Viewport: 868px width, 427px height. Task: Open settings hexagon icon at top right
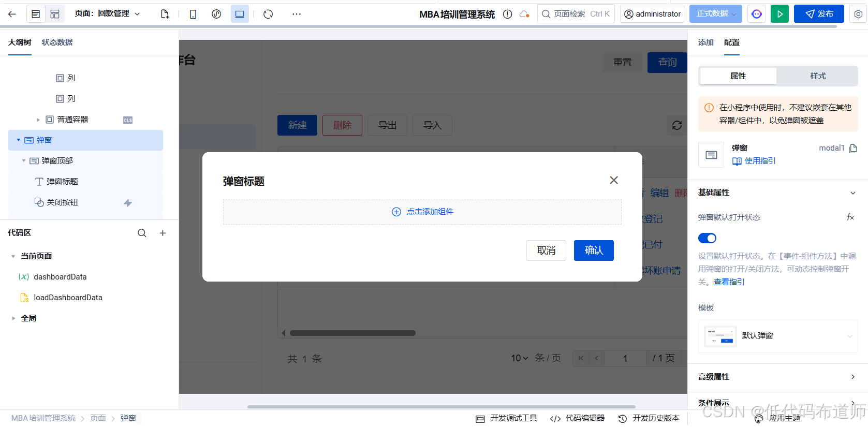(858, 14)
